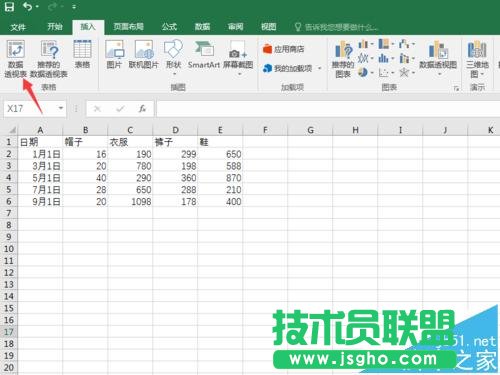The width and height of the screenshot is (500, 375).
Task: Open the 图表 group dialog launcher
Action: (x=456, y=88)
